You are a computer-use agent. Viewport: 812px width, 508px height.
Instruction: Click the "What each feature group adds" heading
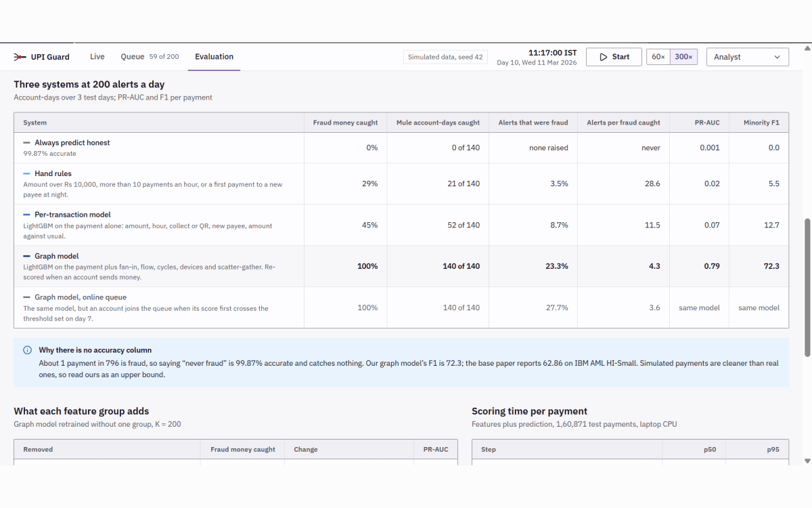(x=81, y=411)
